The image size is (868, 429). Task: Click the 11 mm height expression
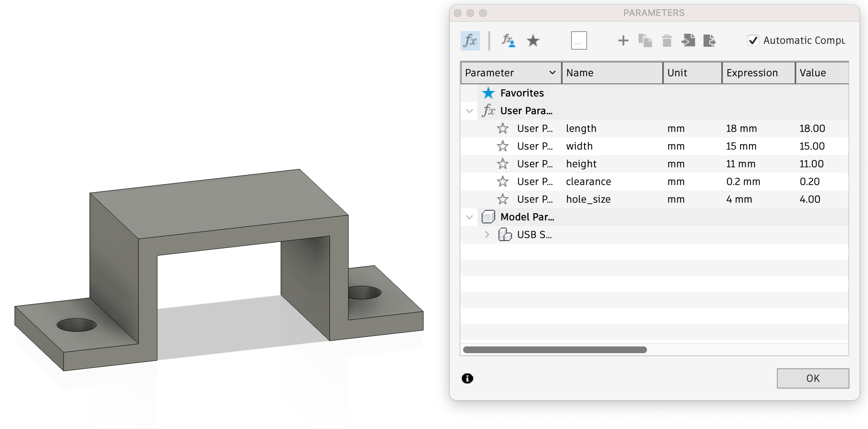(x=740, y=164)
